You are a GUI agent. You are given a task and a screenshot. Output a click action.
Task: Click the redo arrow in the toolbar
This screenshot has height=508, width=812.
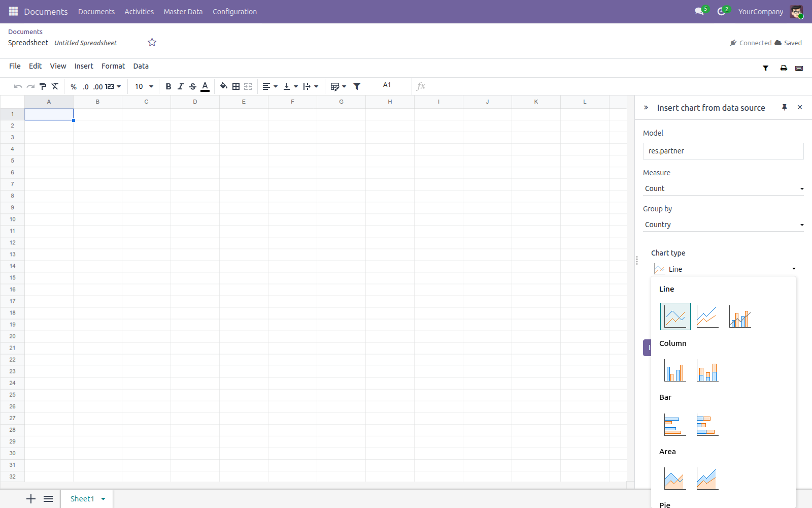pos(30,86)
